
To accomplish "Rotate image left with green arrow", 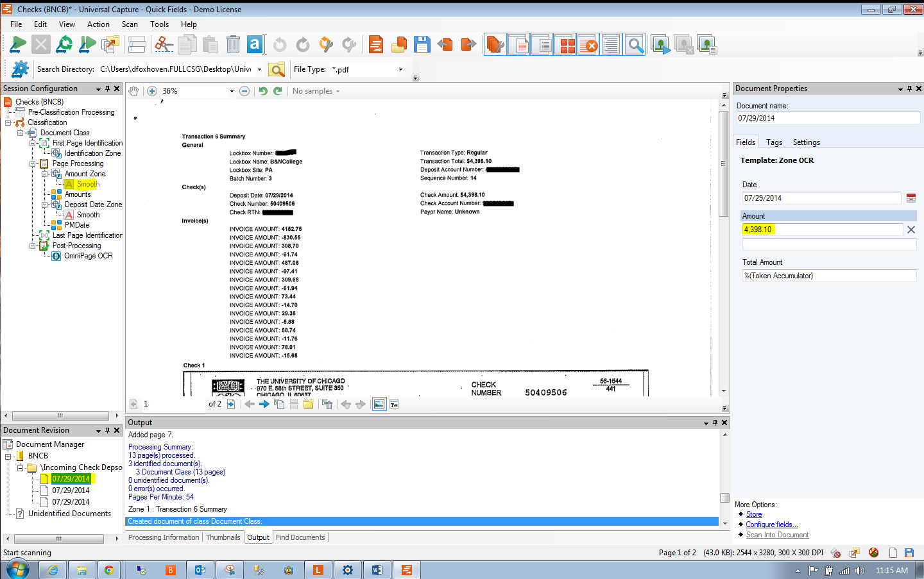I will click(x=263, y=91).
